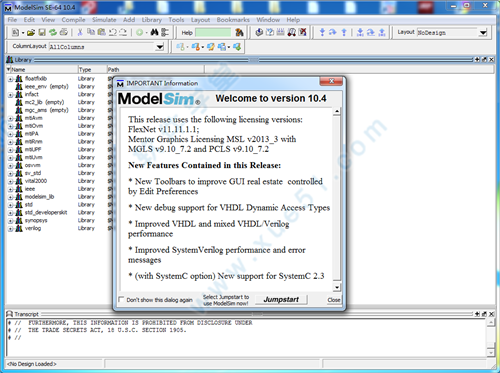Click the Jumpstart button
This screenshot has height=373, width=500.
(281, 299)
